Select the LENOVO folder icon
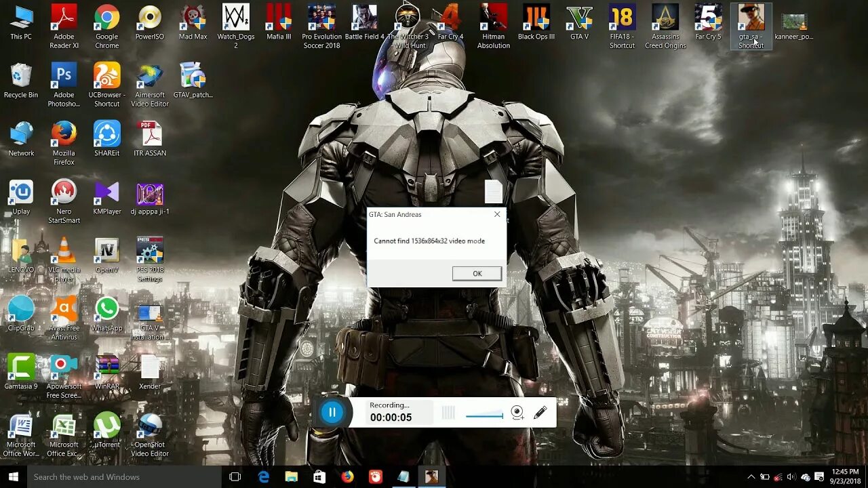The image size is (868, 488). [x=21, y=256]
